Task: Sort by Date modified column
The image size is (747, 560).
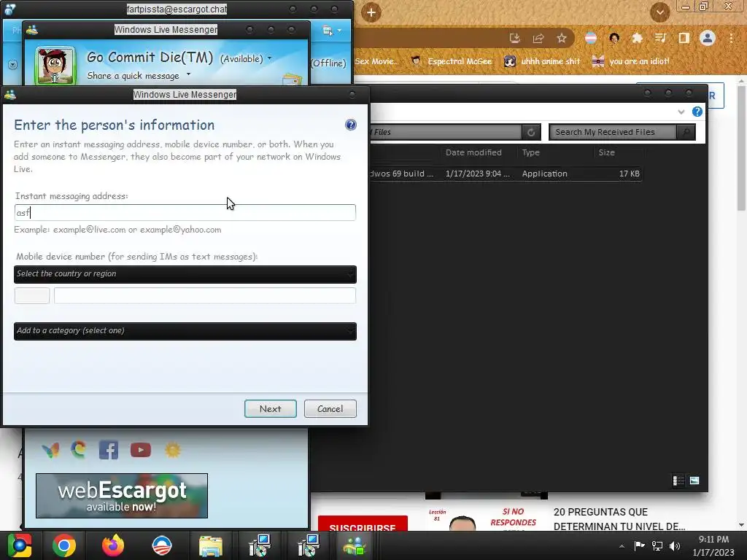Action: tap(473, 152)
